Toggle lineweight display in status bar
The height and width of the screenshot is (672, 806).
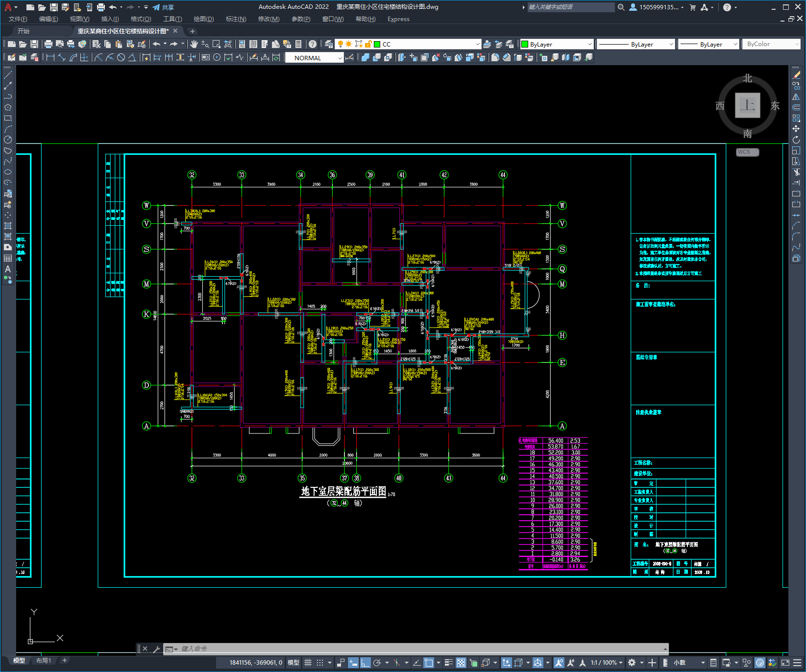[448, 663]
